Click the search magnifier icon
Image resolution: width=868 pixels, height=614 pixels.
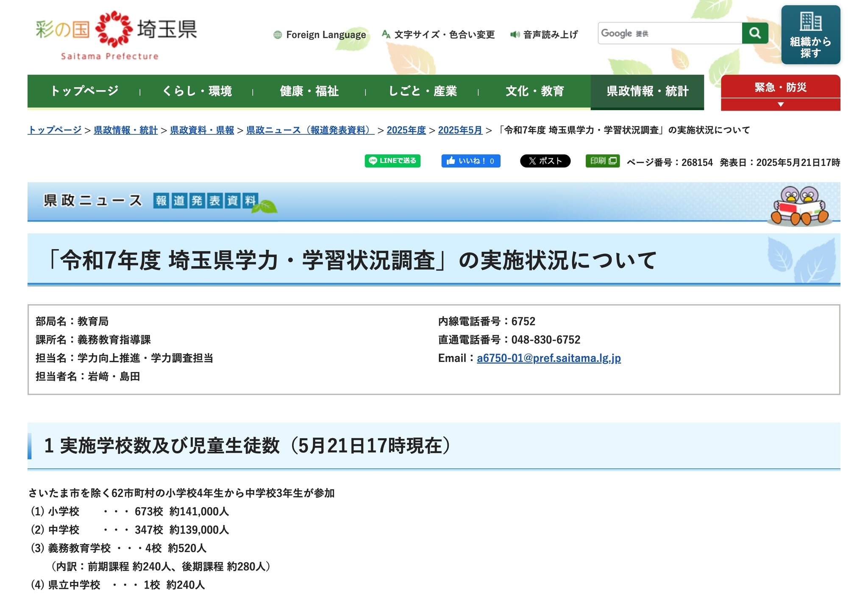[755, 33]
